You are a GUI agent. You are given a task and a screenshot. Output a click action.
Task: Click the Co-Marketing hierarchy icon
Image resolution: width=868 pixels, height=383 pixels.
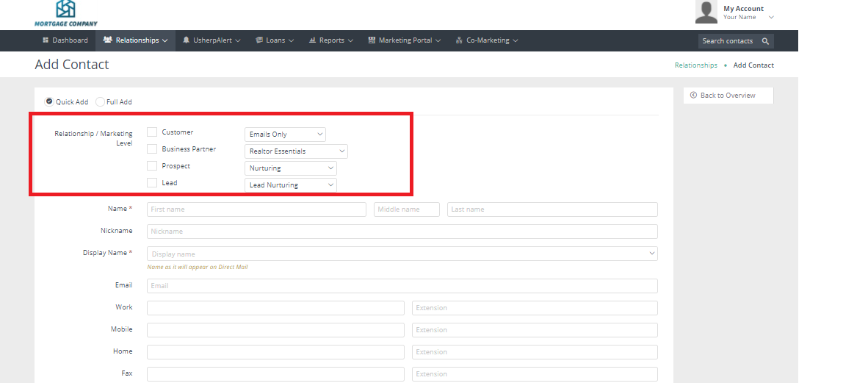[x=459, y=40]
